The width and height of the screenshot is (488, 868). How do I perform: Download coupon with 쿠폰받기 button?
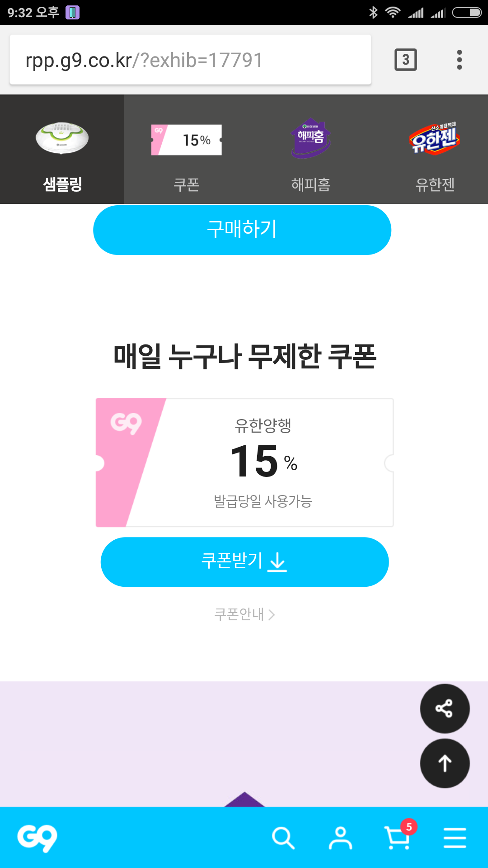pyautogui.click(x=244, y=562)
